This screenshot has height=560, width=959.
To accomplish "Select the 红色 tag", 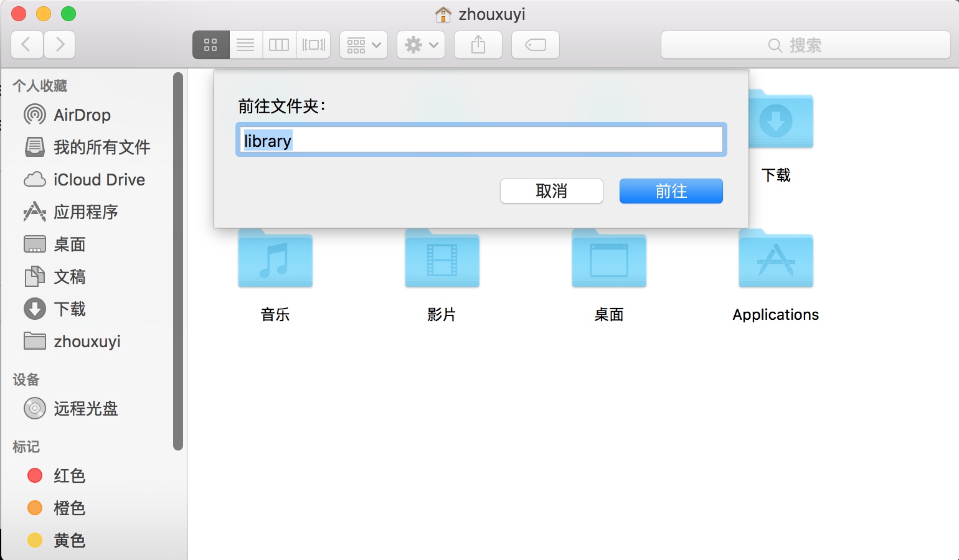I will (68, 475).
